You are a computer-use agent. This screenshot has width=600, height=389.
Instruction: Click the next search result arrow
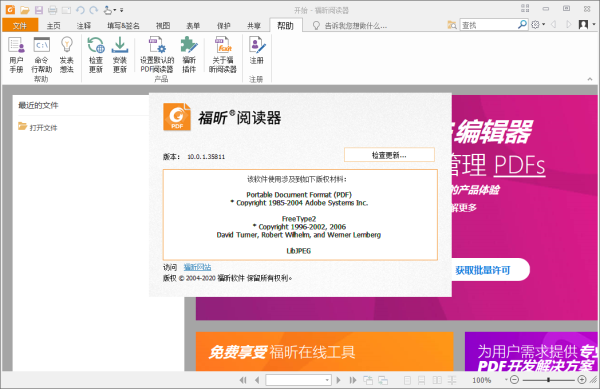pos(569,24)
